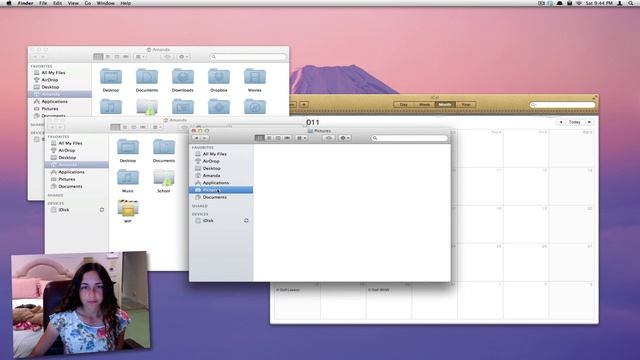Click the iDisk sync icon in WIP folder window

click(102, 210)
